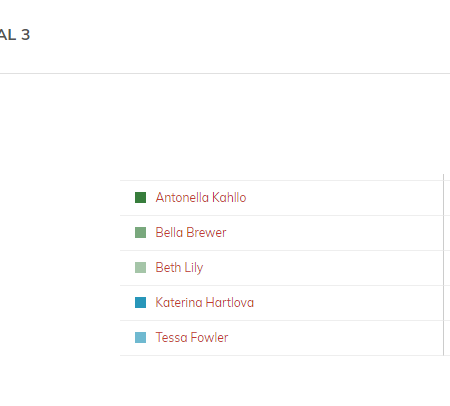Click empty space in Beth Lily row
Viewport: 450px width, 406px height.
(x=323, y=268)
